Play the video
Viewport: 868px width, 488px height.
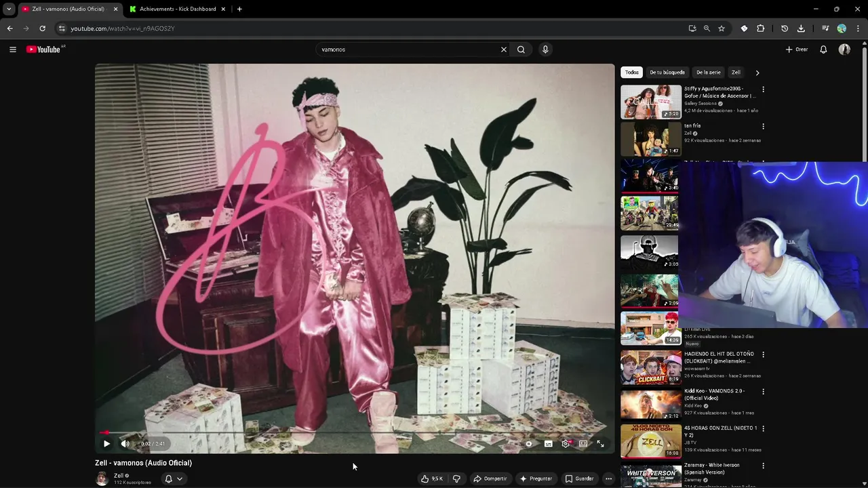[106, 444]
